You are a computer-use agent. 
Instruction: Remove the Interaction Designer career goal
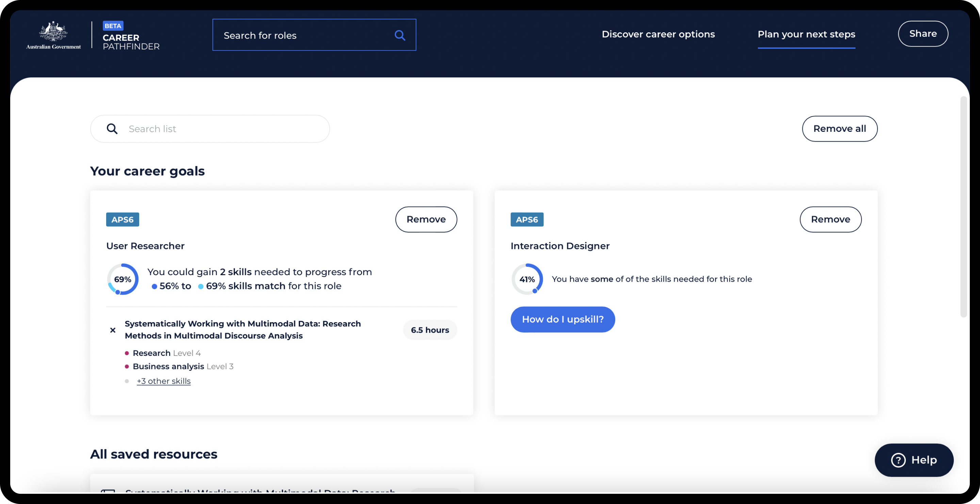coord(830,219)
